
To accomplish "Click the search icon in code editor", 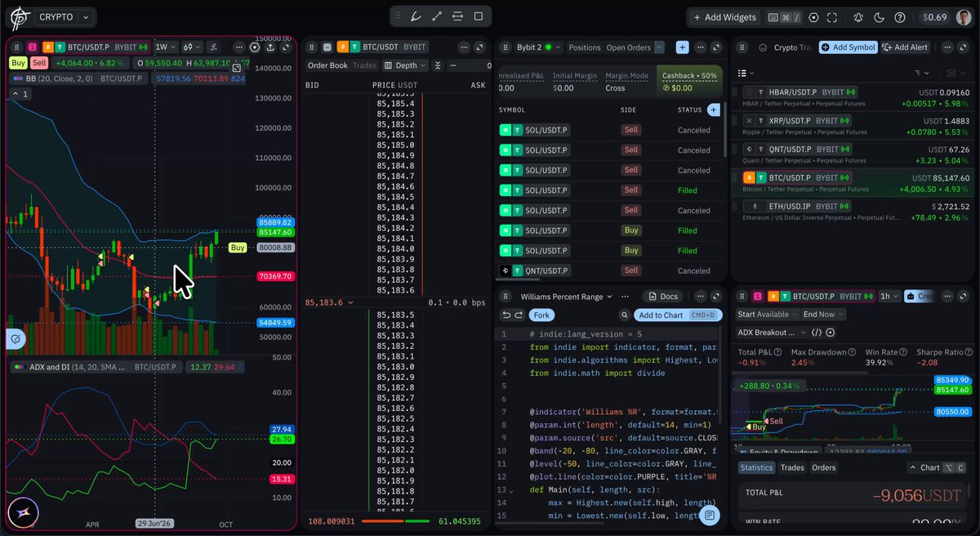I will click(624, 315).
